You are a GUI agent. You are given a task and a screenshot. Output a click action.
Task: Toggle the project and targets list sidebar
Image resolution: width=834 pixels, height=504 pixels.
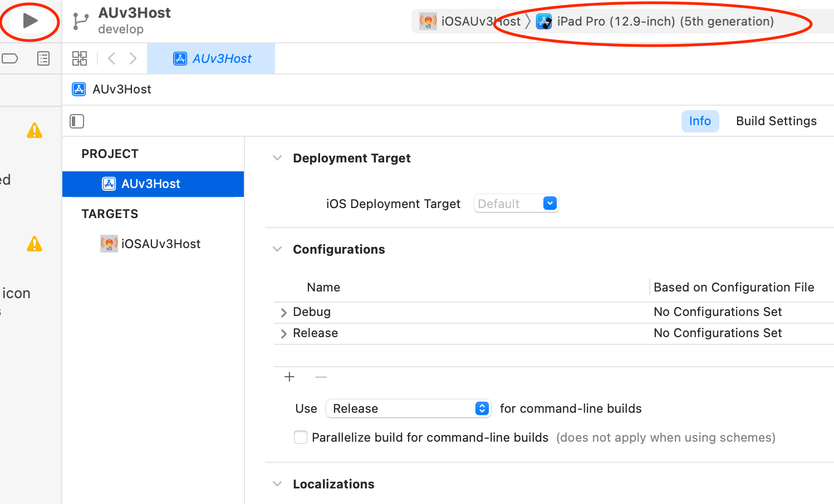77,121
